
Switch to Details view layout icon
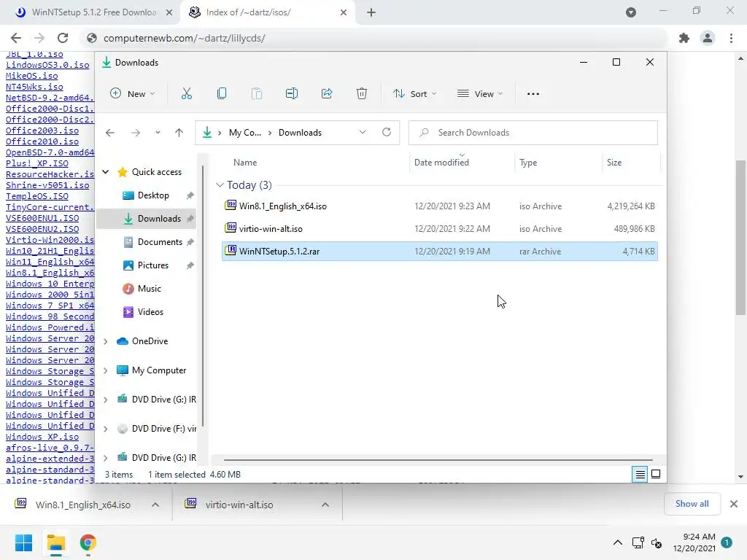pyautogui.click(x=640, y=474)
